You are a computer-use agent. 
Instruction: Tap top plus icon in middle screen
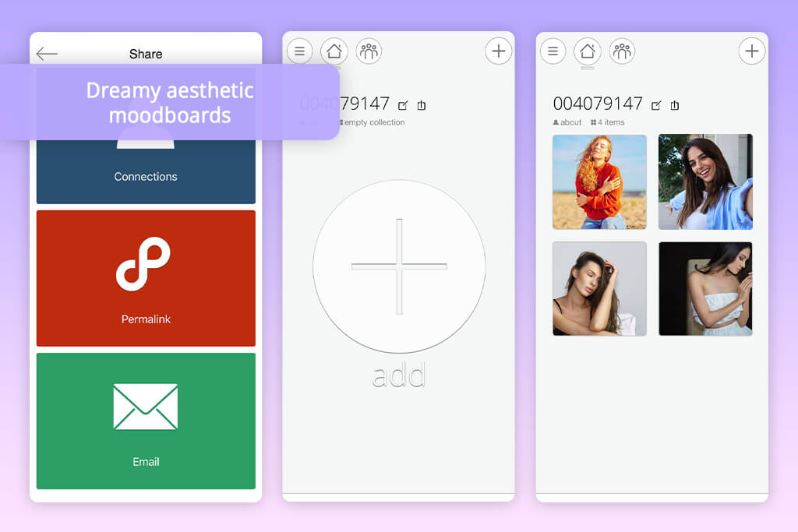click(498, 51)
